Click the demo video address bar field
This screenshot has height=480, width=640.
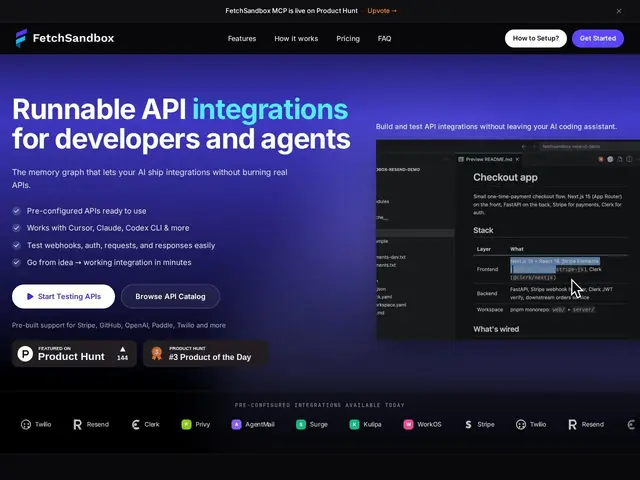[588, 146]
